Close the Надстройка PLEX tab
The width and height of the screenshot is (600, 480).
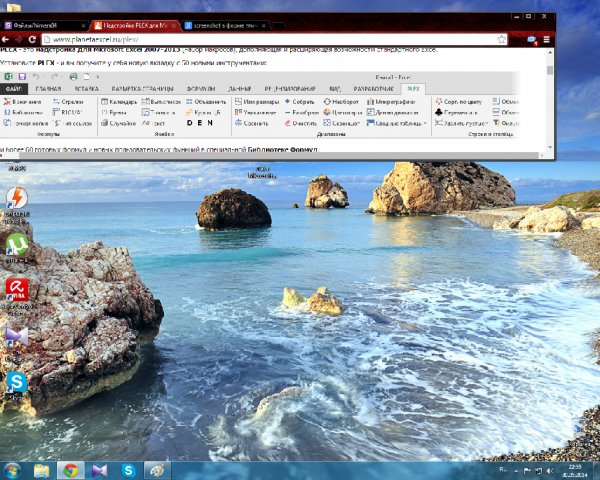(x=174, y=26)
